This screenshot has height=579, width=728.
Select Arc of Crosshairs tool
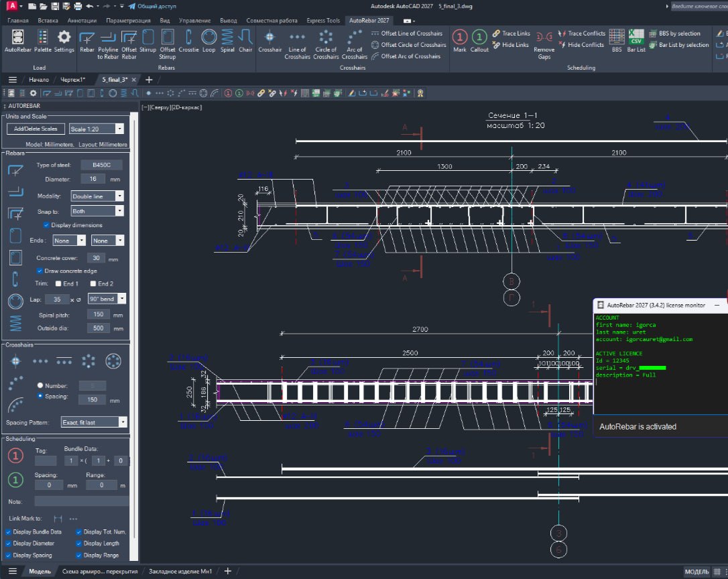[354, 45]
